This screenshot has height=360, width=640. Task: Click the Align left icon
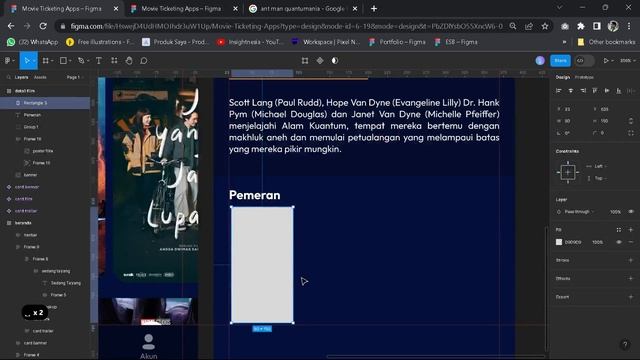pyautogui.click(x=559, y=91)
